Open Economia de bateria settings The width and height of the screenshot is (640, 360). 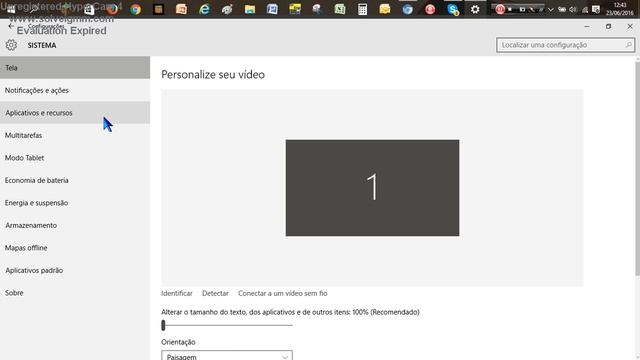click(75, 180)
